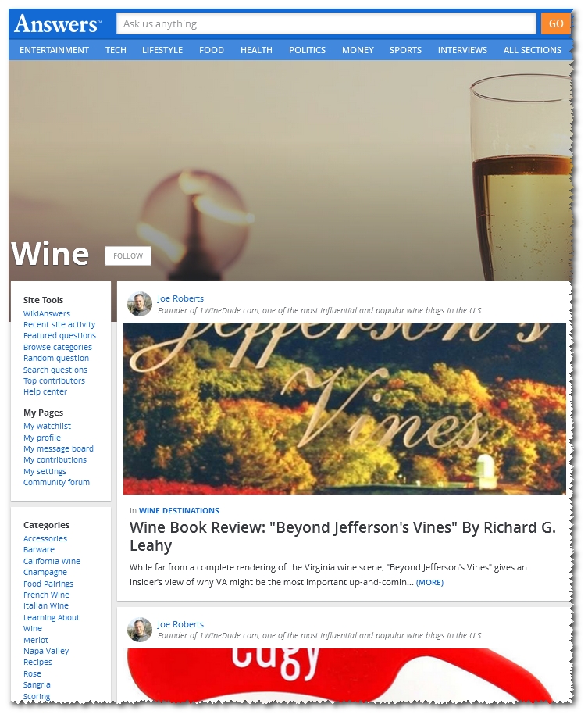
Task: View My watchlist page
Action: click(x=47, y=426)
